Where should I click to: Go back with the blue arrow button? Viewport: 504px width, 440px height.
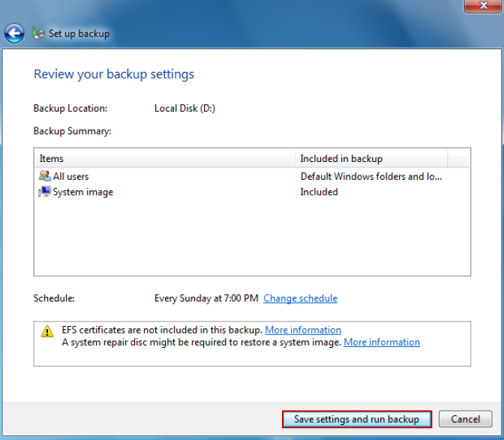tap(14, 34)
